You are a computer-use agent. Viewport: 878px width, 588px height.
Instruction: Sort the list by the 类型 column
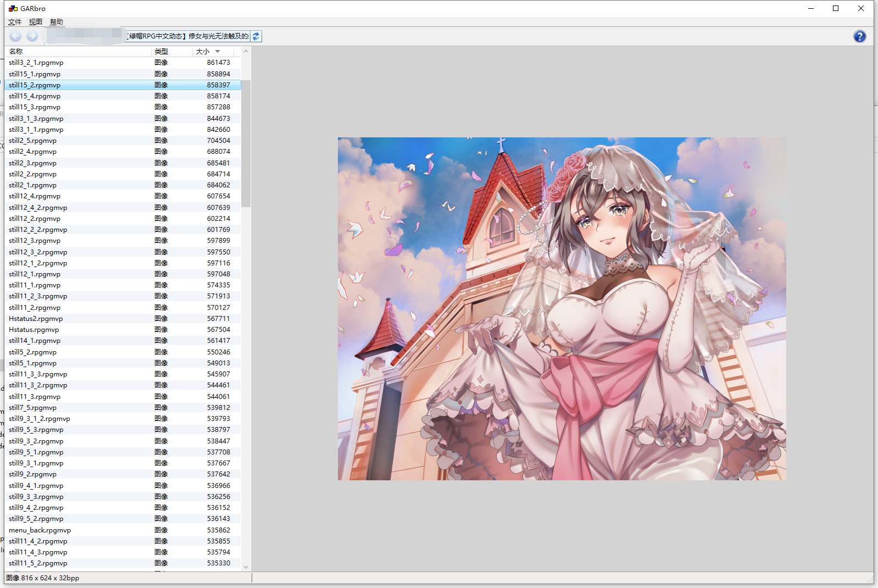172,51
